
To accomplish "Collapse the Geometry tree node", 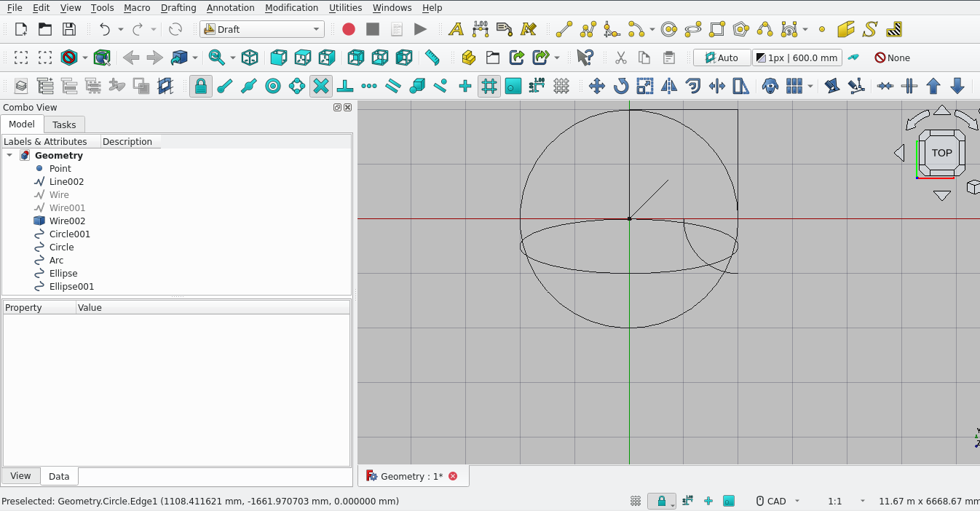I will 9,155.
